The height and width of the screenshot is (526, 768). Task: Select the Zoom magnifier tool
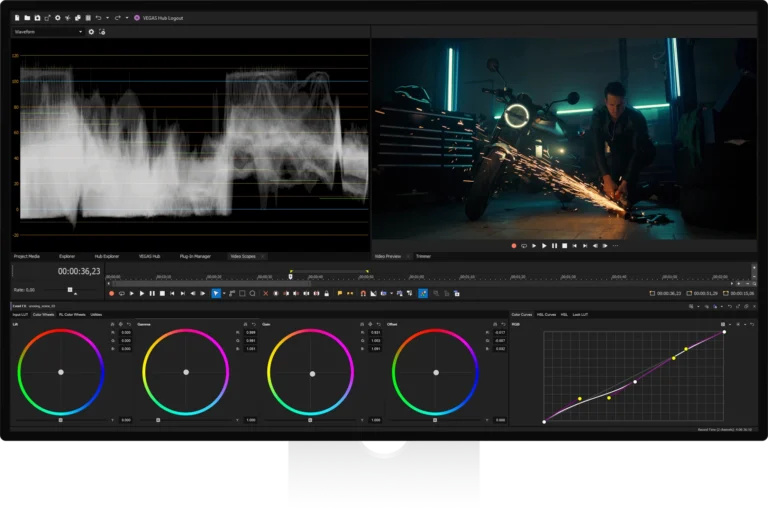pos(252,293)
